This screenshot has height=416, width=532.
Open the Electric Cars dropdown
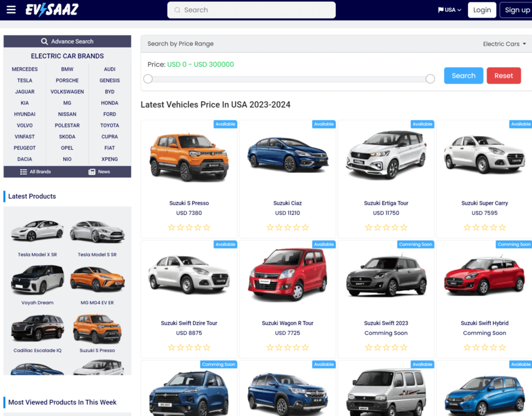[x=504, y=44]
